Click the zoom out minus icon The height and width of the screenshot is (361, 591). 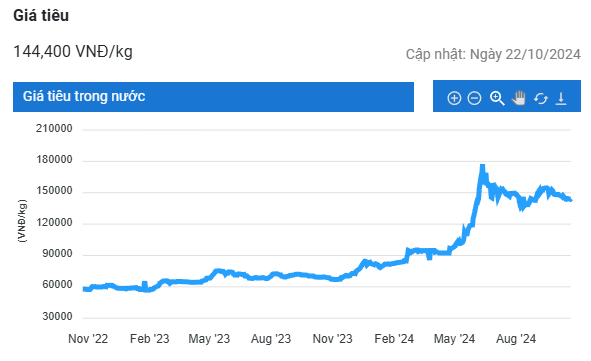coord(474,98)
